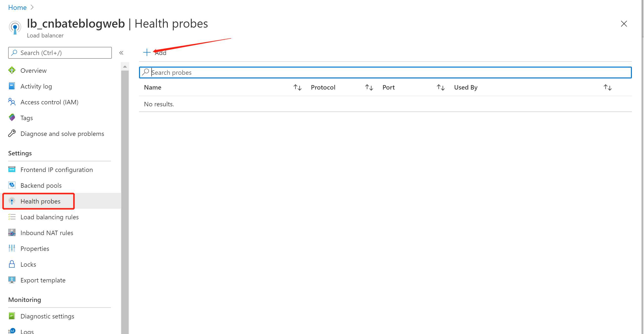Open the Properties settings section
644x334 pixels.
tap(35, 248)
